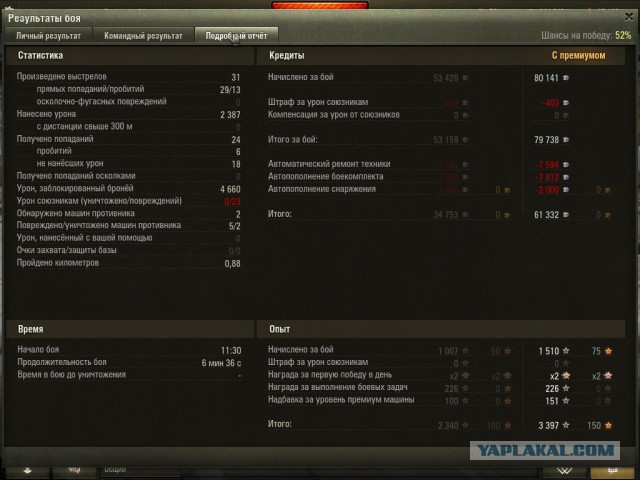The height and width of the screenshot is (480, 640).
Task: Switch to the Командный результат tab
Action: pyautogui.click(x=143, y=36)
